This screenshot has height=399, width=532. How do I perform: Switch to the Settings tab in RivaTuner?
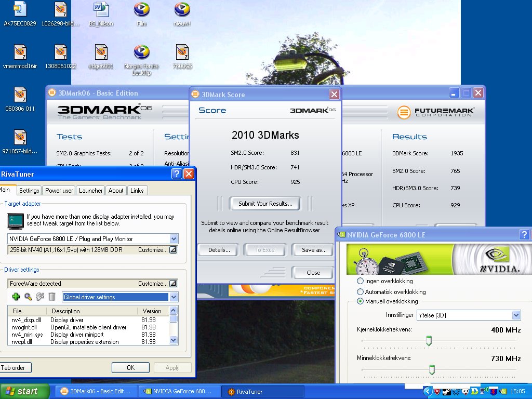point(29,191)
